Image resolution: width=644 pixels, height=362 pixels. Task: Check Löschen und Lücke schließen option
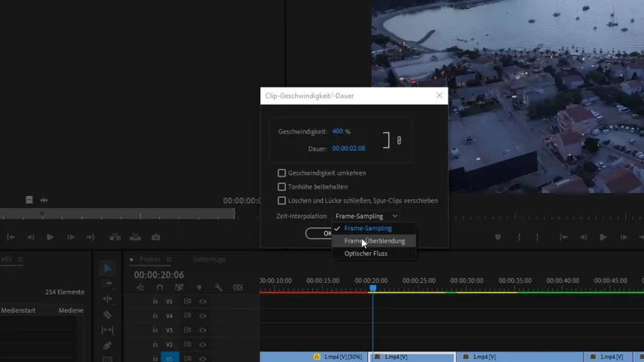[x=281, y=201]
